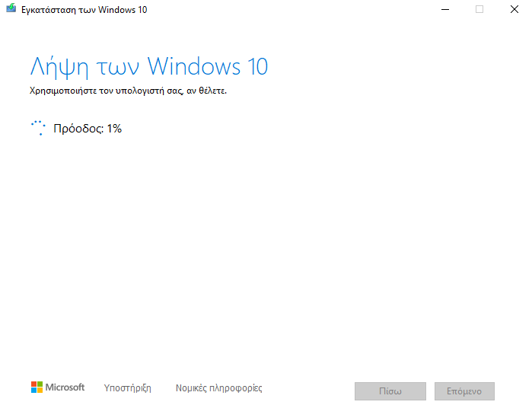The width and height of the screenshot is (532, 405).
Task: Close the Windows 10 setup window
Action: (514, 9)
